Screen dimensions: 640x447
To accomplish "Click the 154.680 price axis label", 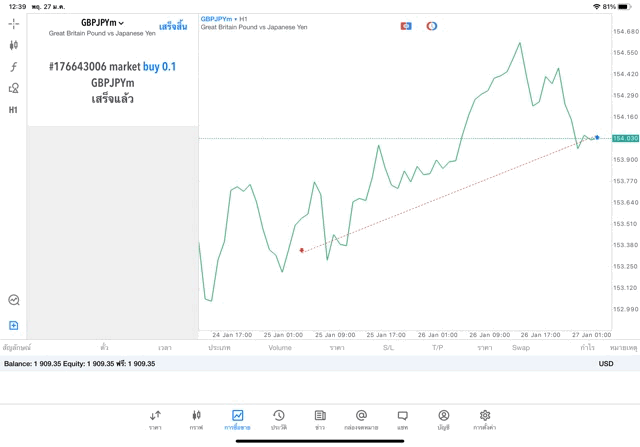I will 626,31.
